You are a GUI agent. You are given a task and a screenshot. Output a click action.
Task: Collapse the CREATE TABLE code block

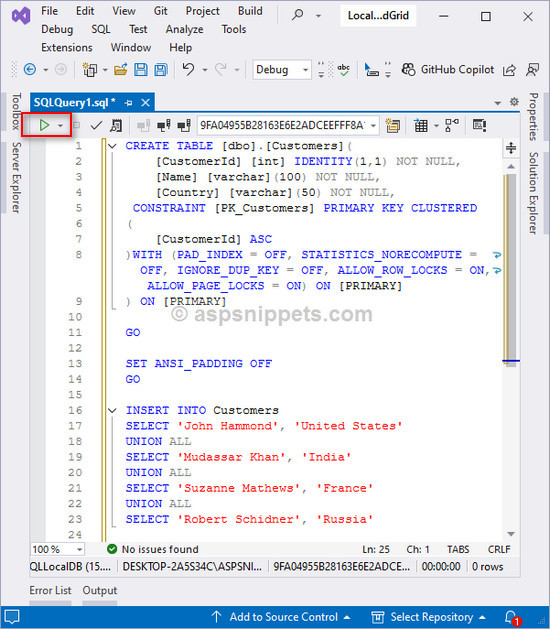[112, 146]
